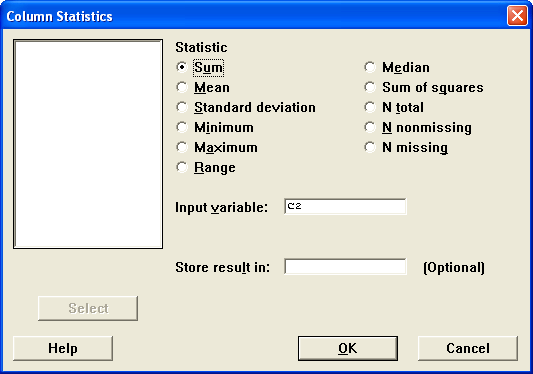
Task: Click the greyed-out Select button
Action: (x=88, y=308)
